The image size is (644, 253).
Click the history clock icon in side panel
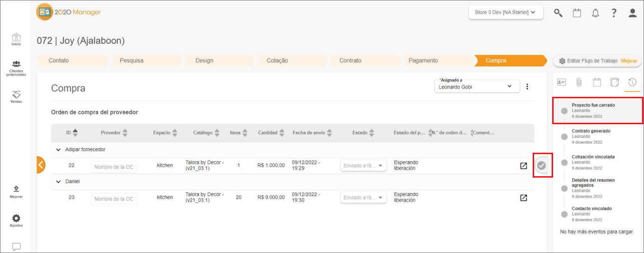pos(632,82)
